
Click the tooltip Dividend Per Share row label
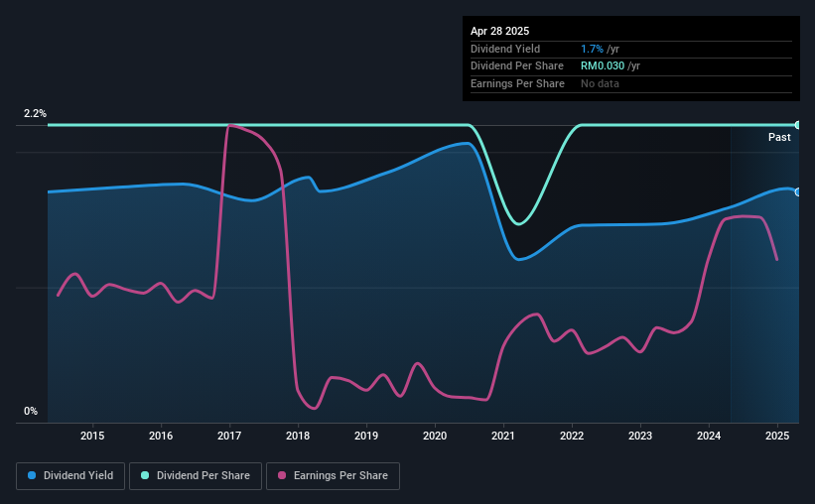click(x=517, y=66)
